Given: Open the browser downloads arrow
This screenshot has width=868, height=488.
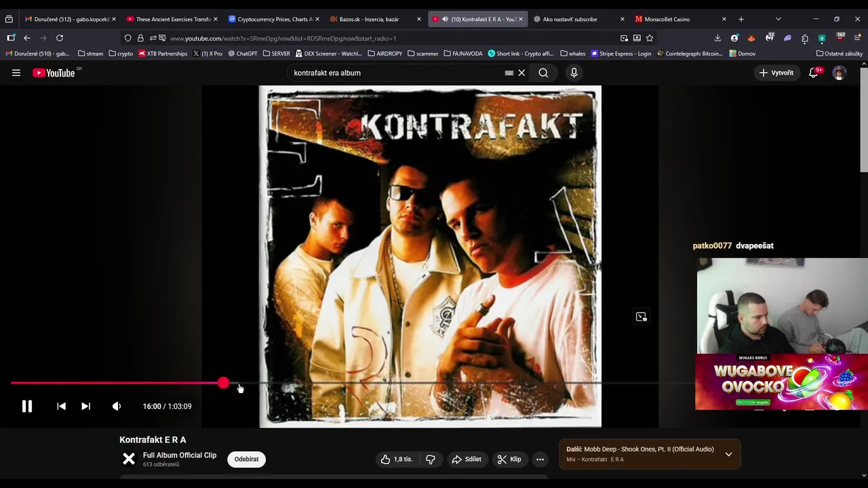Looking at the screenshot, I should [717, 38].
